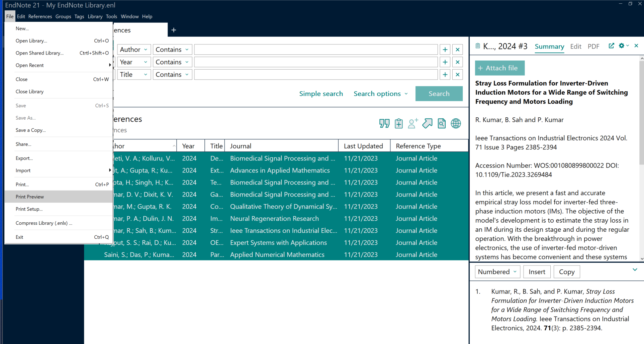Open the Year row Contains dropdown

click(172, 62)
